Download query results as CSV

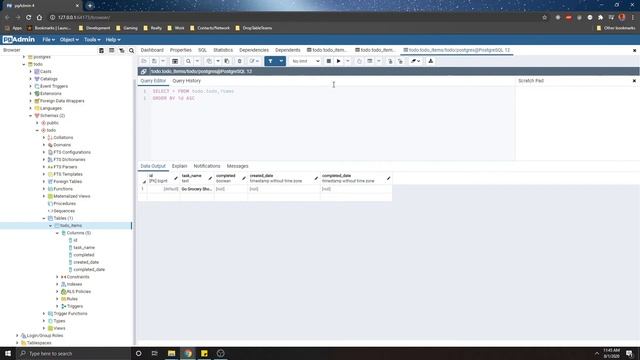431,61
